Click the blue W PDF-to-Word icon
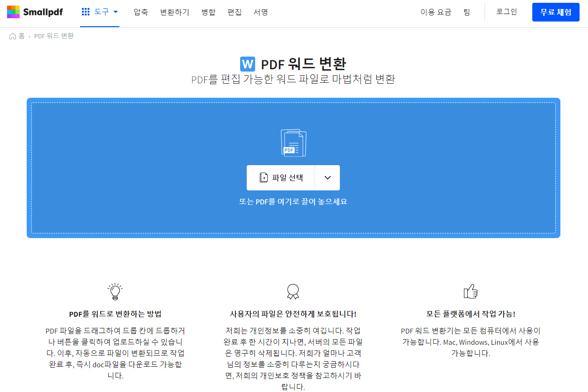 [247, 64]
